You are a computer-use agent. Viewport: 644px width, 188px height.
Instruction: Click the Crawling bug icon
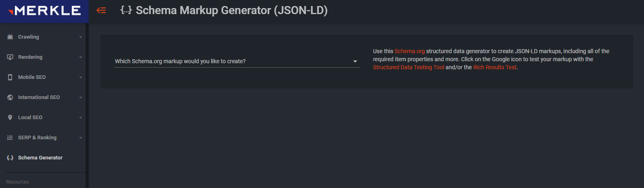10,37
